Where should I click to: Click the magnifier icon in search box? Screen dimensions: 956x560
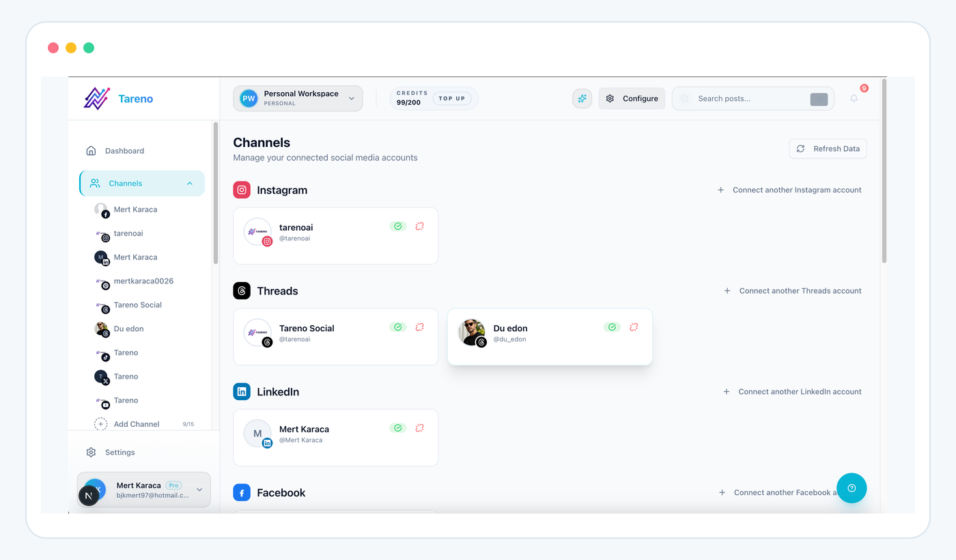[x=685, y=98]
